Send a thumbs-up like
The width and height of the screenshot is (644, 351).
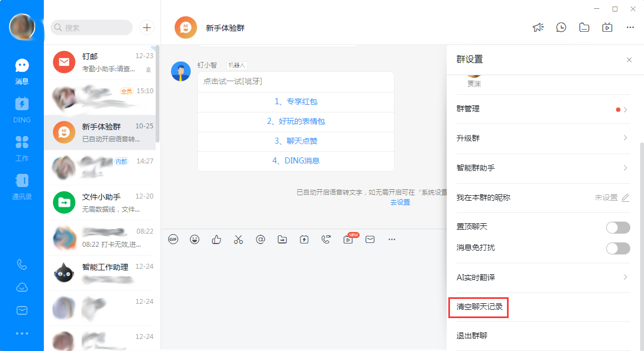click(x=216, y=239)
